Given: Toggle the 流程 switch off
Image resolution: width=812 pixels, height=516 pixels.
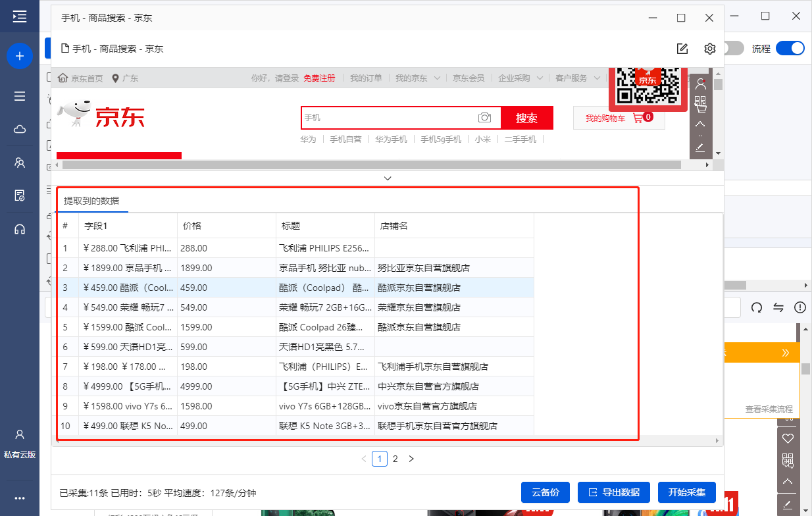Looking at the screenshot, I should (790, 48).
